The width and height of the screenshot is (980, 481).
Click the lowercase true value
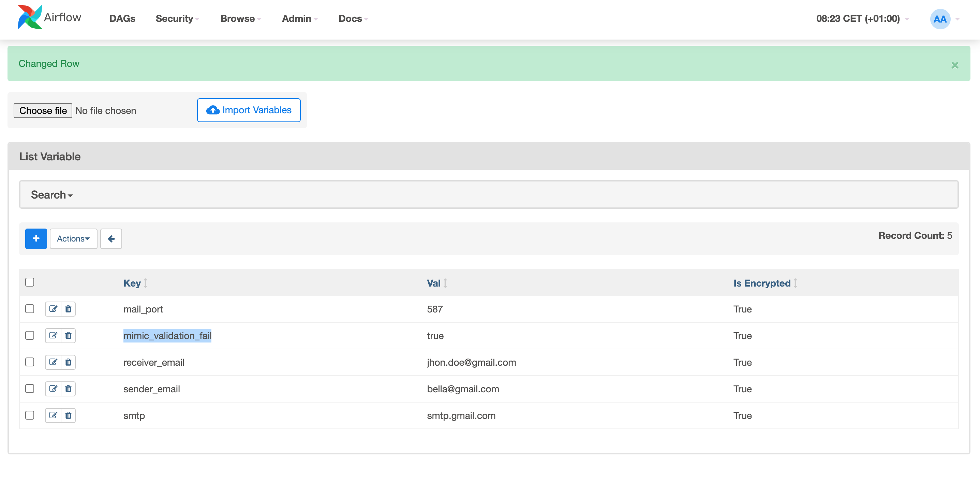pyautogui.click(x=435, y=336)
